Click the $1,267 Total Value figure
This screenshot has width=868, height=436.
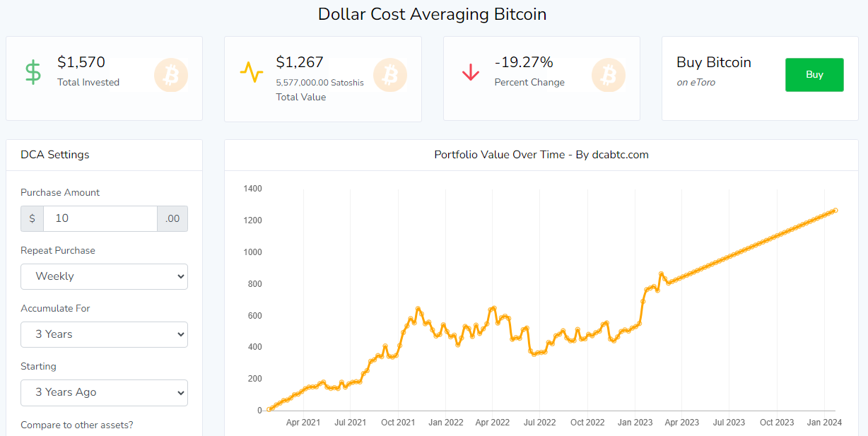300,62
